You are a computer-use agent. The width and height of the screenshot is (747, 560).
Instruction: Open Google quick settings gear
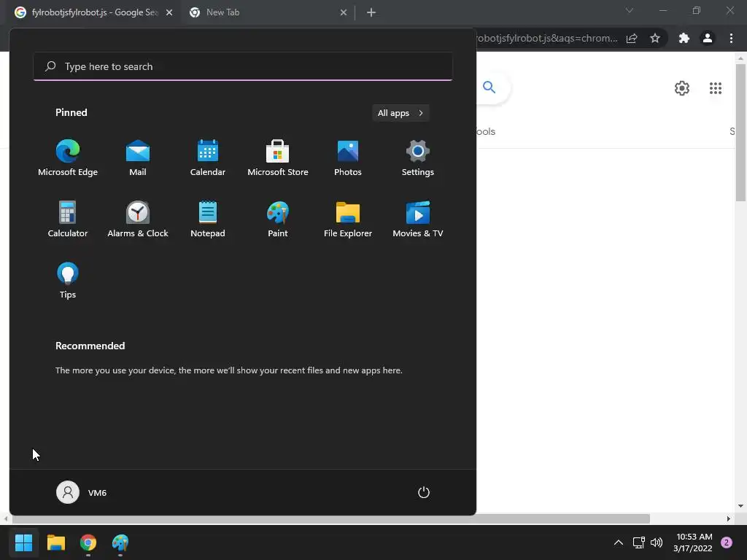tap(682, 88)
